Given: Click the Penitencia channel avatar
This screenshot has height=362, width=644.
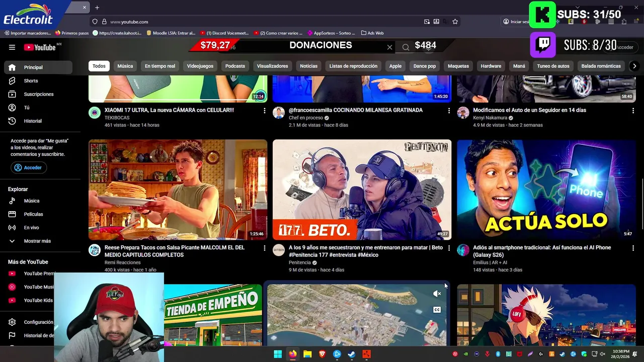Looking at the screenshot, I should click(x=279, y=250).
